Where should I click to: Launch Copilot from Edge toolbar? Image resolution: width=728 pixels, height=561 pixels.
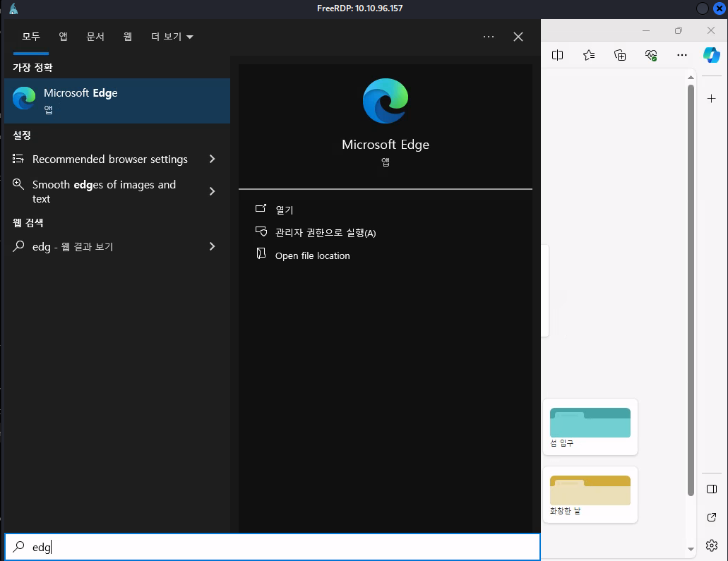coord(711,55)
